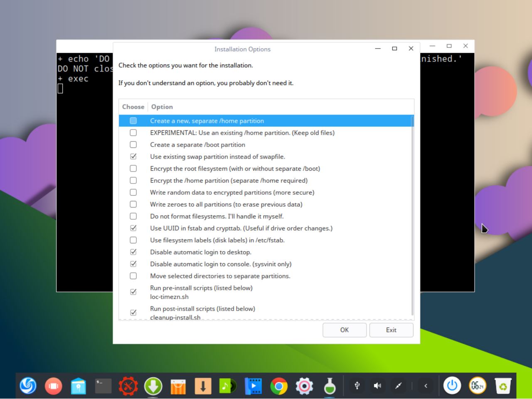Maximize the Installation Options dialog
532x399 pixels.
pos(394,49)
